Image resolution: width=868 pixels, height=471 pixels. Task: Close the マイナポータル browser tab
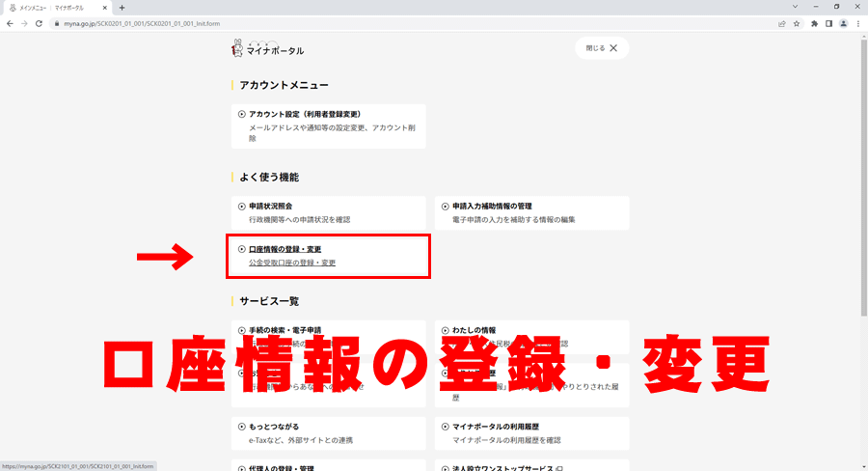104,8
